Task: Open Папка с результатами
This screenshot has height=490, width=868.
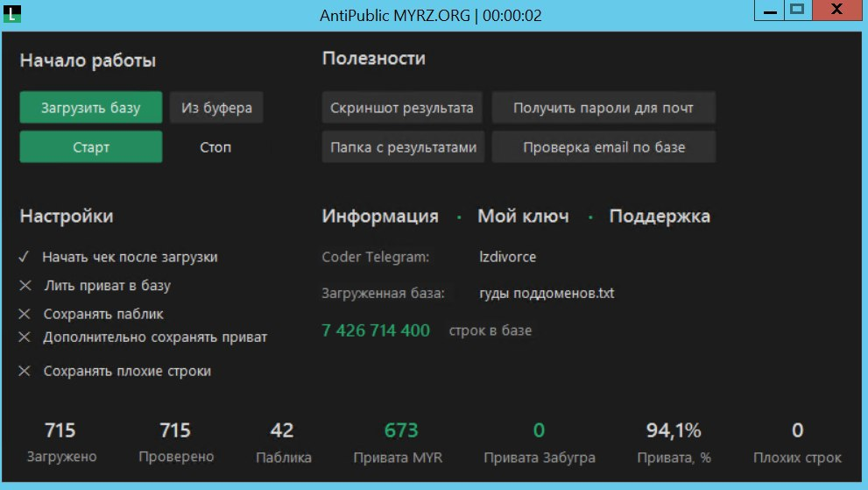Action: point(403,147)
